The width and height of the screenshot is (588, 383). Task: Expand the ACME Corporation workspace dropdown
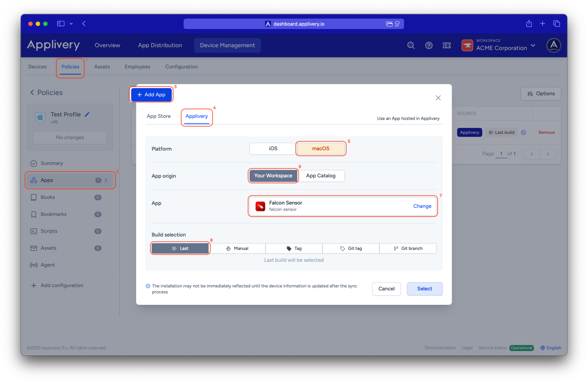point(533,45)
